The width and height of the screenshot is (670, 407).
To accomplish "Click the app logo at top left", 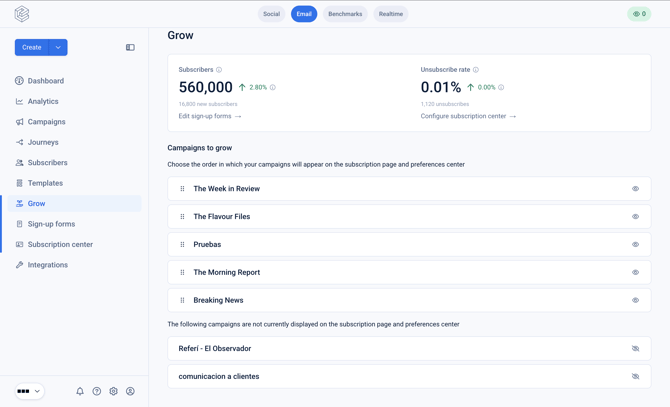I will tap(22, 14).
